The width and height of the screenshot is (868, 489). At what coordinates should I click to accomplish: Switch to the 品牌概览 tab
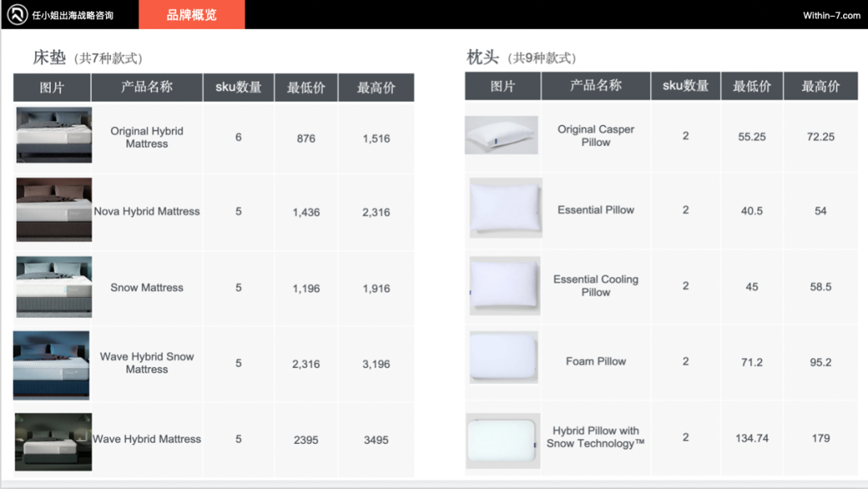[x=191, y=14]
